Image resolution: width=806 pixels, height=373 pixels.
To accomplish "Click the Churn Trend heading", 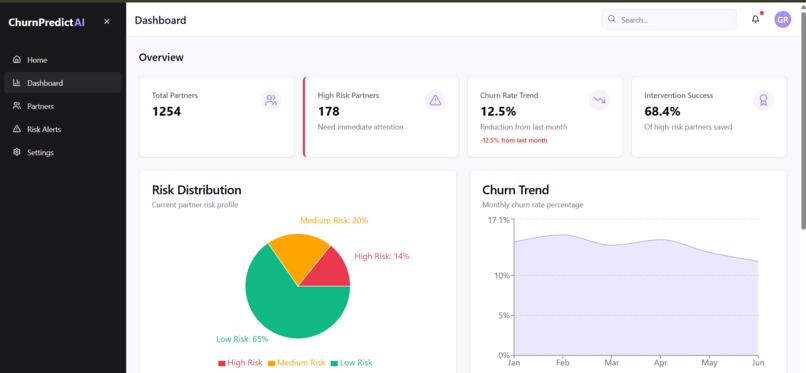I will click(x=516, y=190).
